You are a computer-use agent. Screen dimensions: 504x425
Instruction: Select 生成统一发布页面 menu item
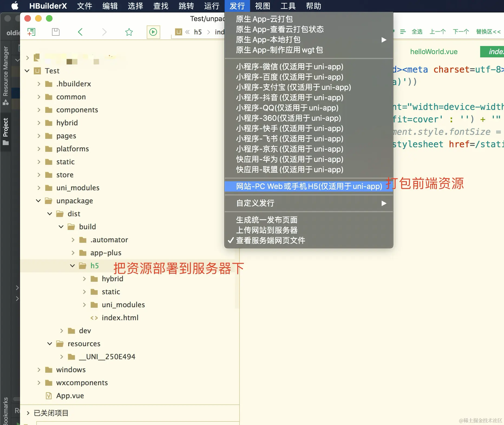(309, 220)
